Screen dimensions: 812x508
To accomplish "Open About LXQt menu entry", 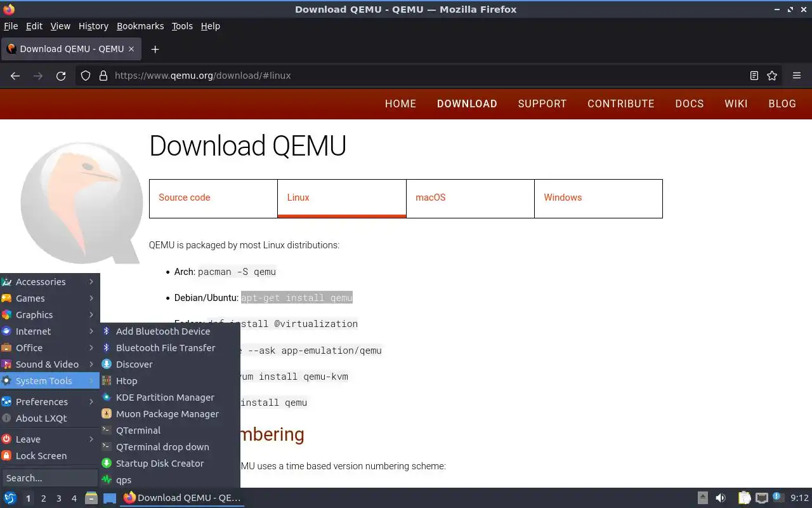I will click(49, 418).
